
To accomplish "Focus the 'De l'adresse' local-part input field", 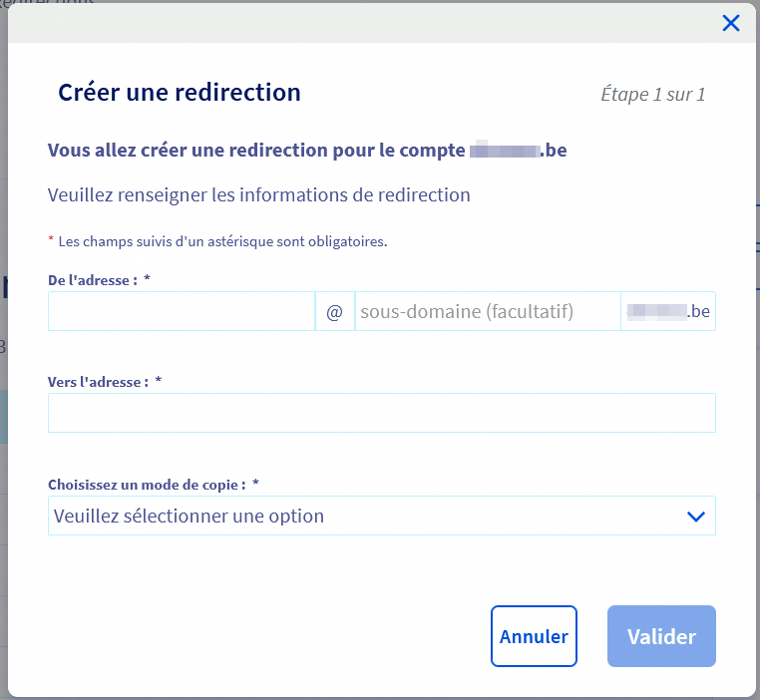I will tap(182, 312).
